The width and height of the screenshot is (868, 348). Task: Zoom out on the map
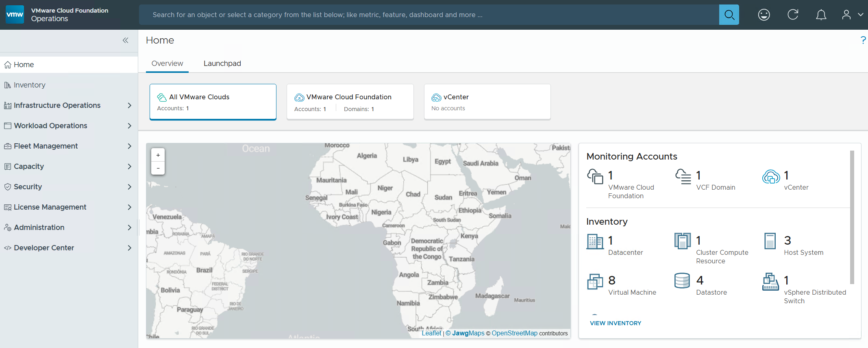click(158, 168)
